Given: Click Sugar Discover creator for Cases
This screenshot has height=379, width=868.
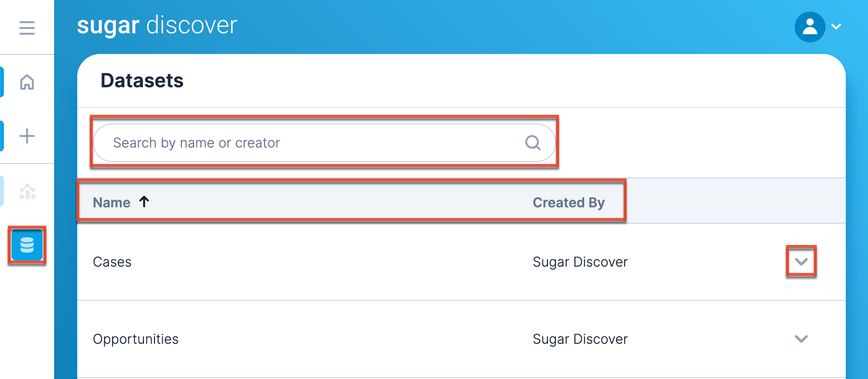Looking at the screenshot, I should point(580,262).
